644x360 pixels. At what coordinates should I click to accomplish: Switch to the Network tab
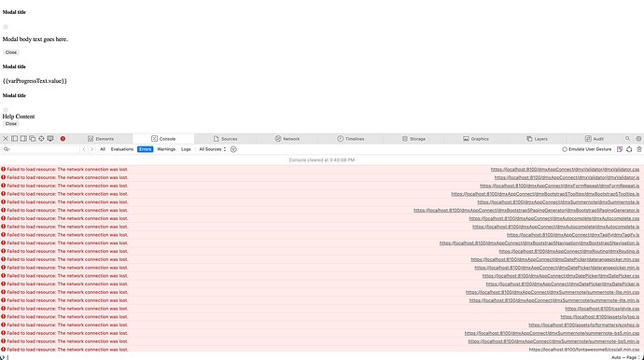pos(287,139)
